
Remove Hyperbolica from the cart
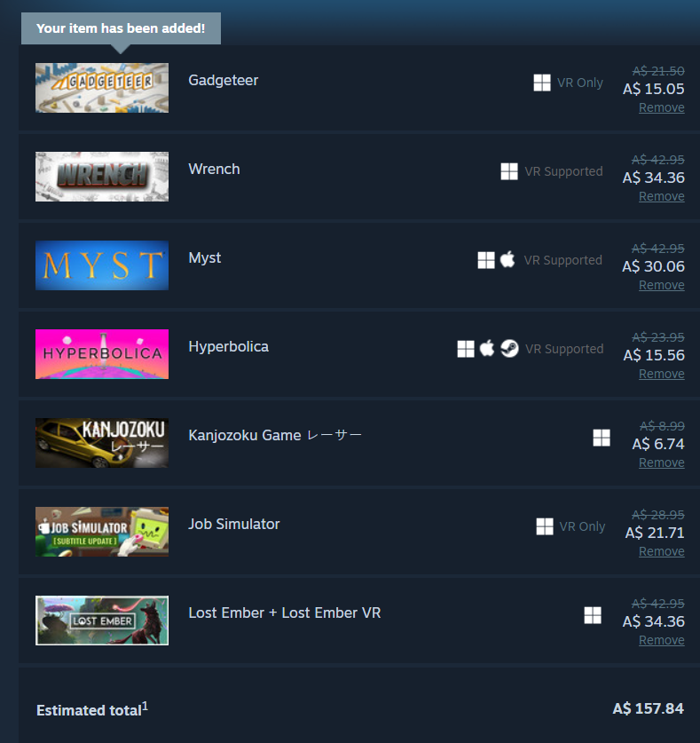[661, 374]
